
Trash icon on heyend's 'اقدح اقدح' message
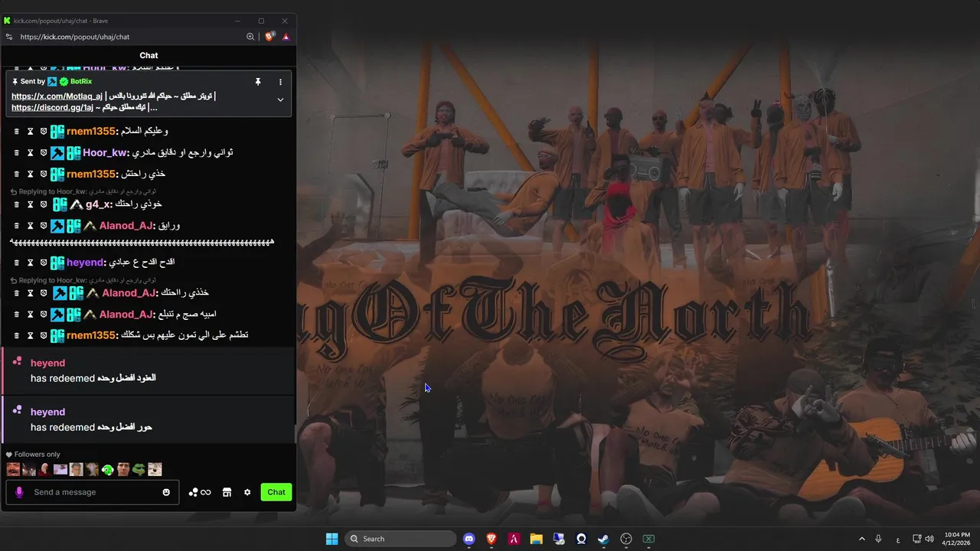(x=17, y=262)
